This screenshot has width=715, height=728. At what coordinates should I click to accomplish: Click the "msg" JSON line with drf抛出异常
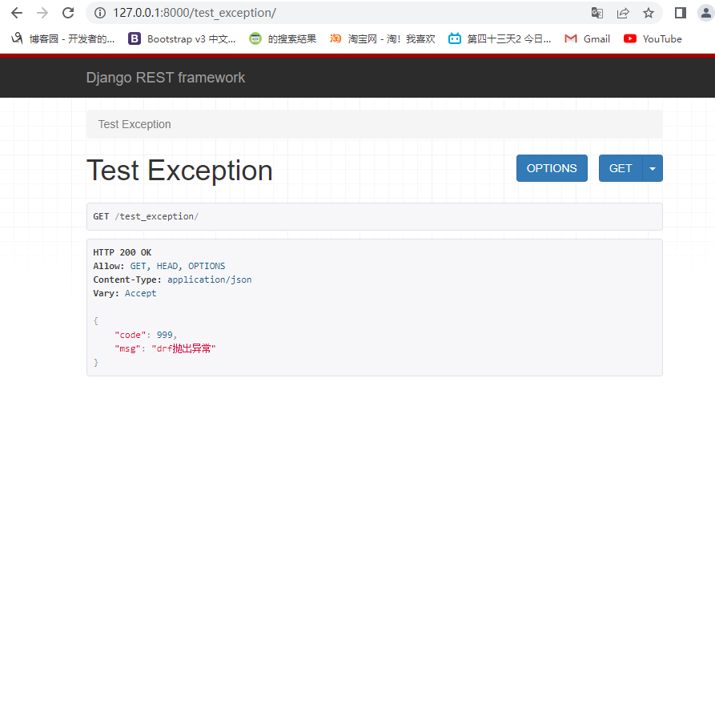165,348
